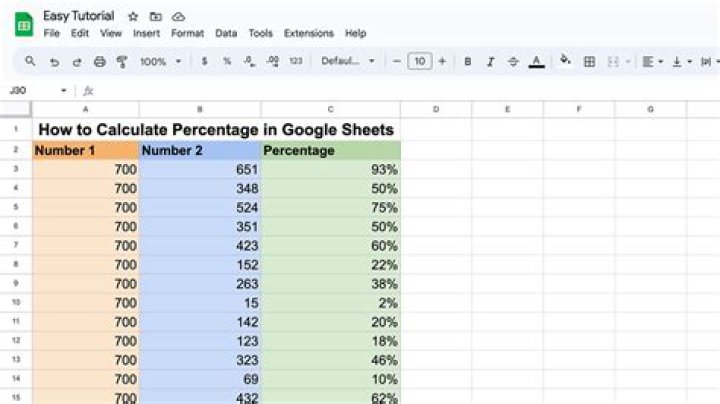This screenshot has width=720, height=404.
Task: Open the name box dropdown arrow
Action: point(64,90)
